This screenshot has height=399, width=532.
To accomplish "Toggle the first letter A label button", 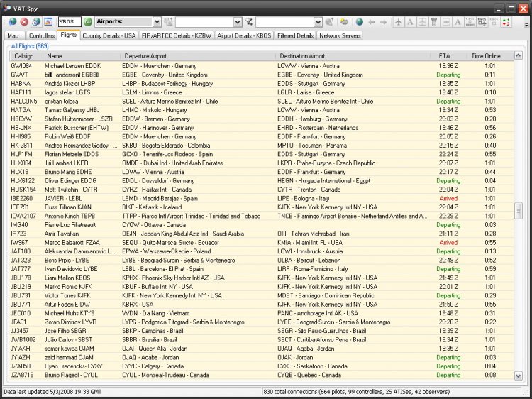I will 410,22.
